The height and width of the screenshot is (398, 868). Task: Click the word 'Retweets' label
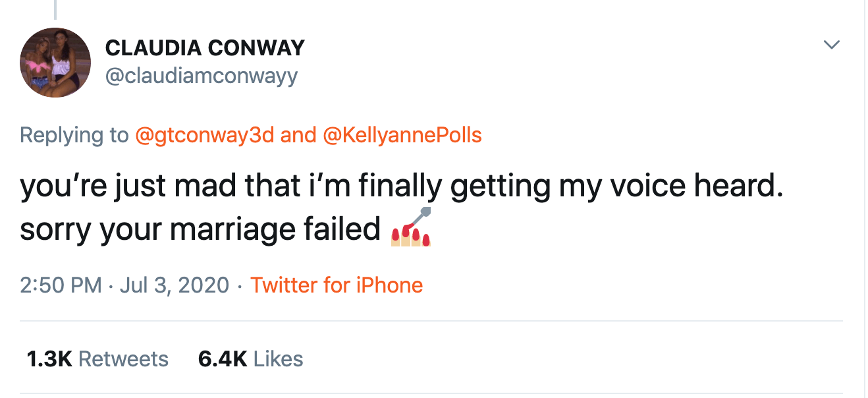pos(123,359)
